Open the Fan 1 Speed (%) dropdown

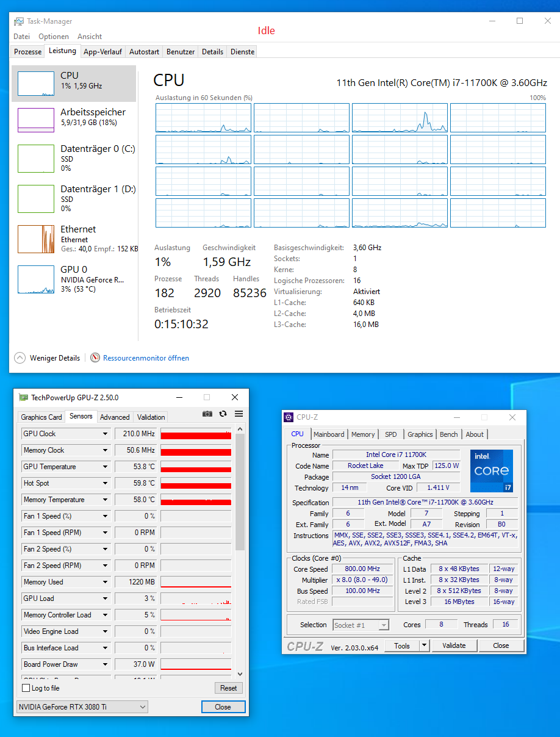(x=105, y=516)
